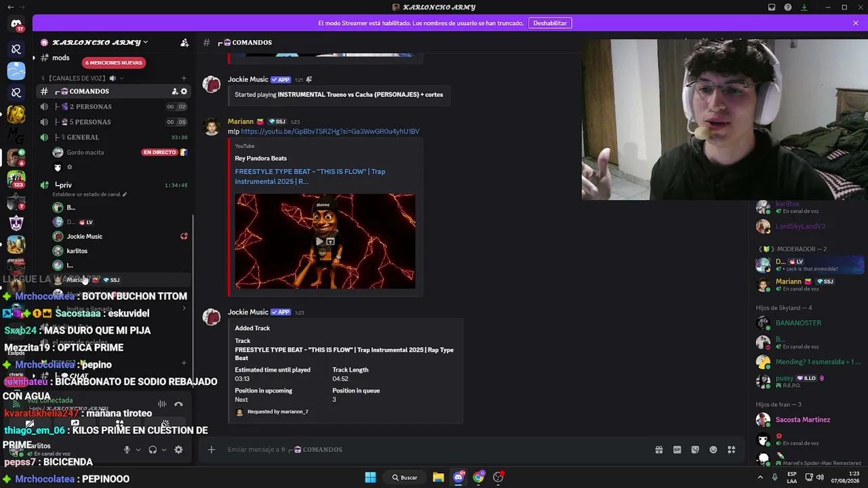Open KARLONCHO ARMY server dropdown menu
This screenshot has width=868, height=488.
[x=100, y=43]
